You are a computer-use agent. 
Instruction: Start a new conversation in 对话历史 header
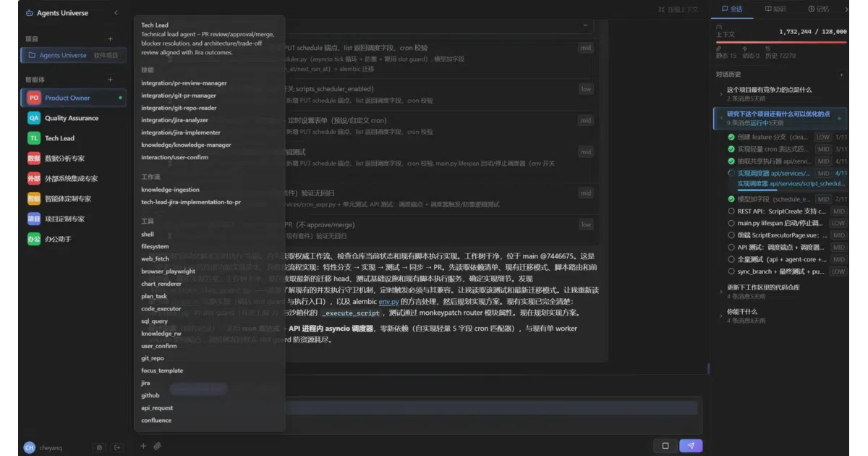tap(841, 75)
